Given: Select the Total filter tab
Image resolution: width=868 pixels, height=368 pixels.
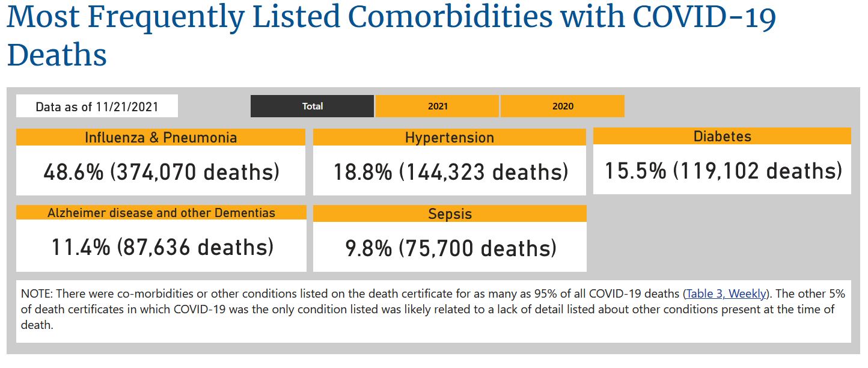Looking at the screenshot, I should (312, 106).
